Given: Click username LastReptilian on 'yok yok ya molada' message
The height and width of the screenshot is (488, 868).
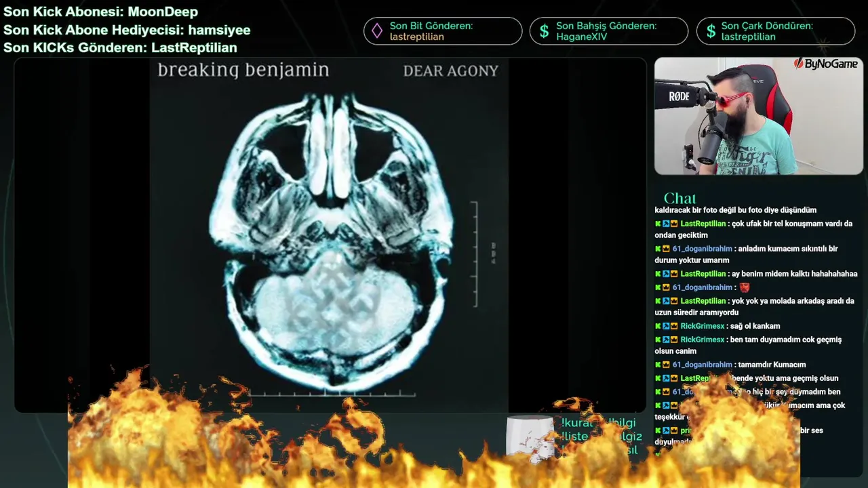Looking at the screenshot, I should 703,301.
